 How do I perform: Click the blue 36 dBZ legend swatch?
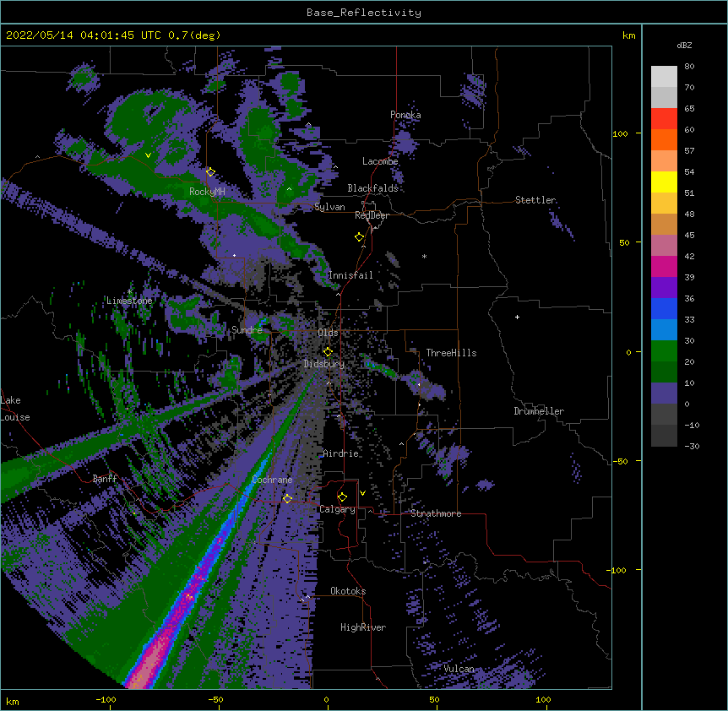click(664, 308)
